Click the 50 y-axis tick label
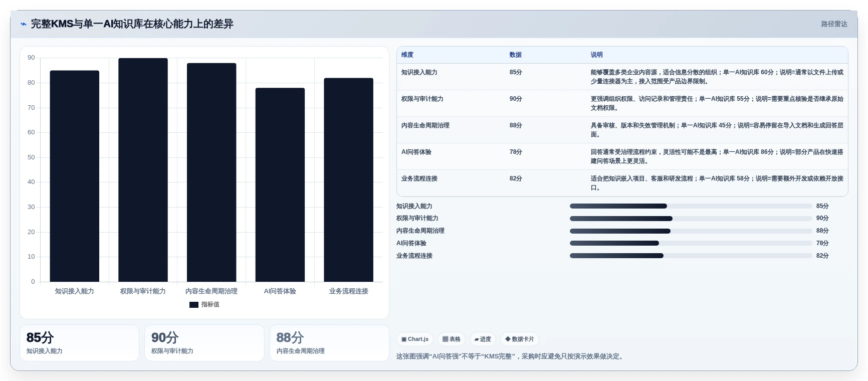 click(x=31, y=157)
